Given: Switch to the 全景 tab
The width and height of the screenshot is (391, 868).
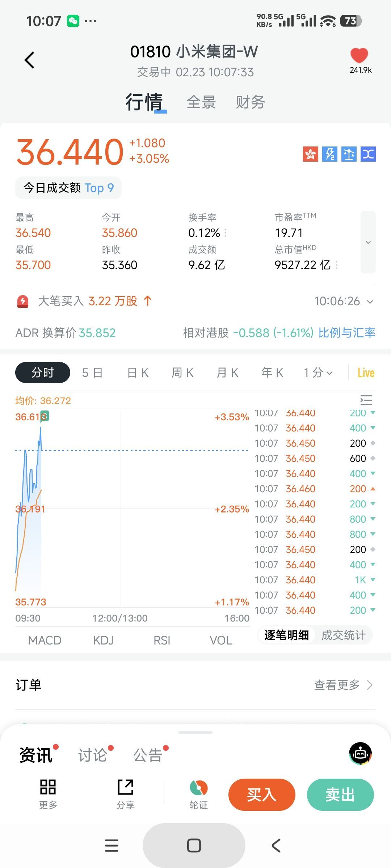Looking at the screenshot, I should (201, 102).
